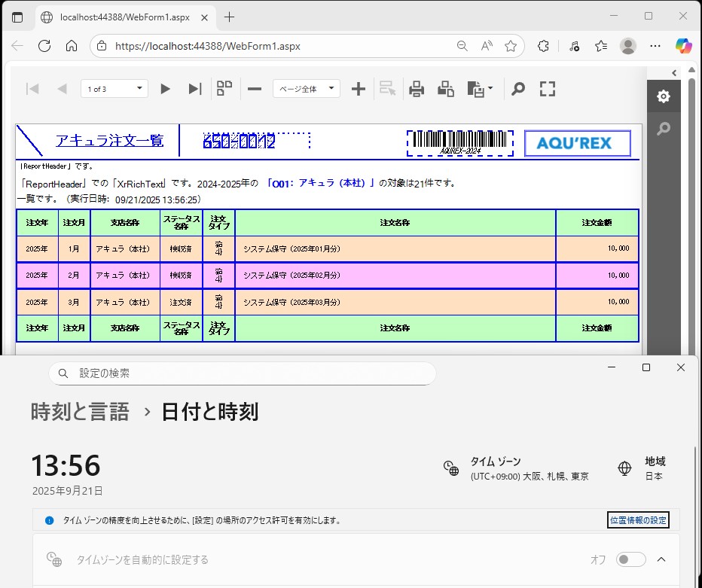Print the current page only

(x=446, y=89)
